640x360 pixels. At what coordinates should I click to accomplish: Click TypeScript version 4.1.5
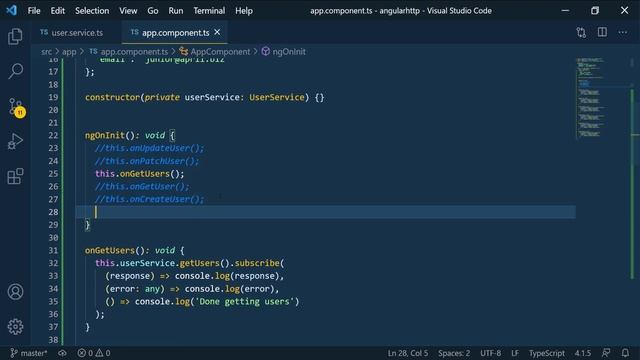582,353
